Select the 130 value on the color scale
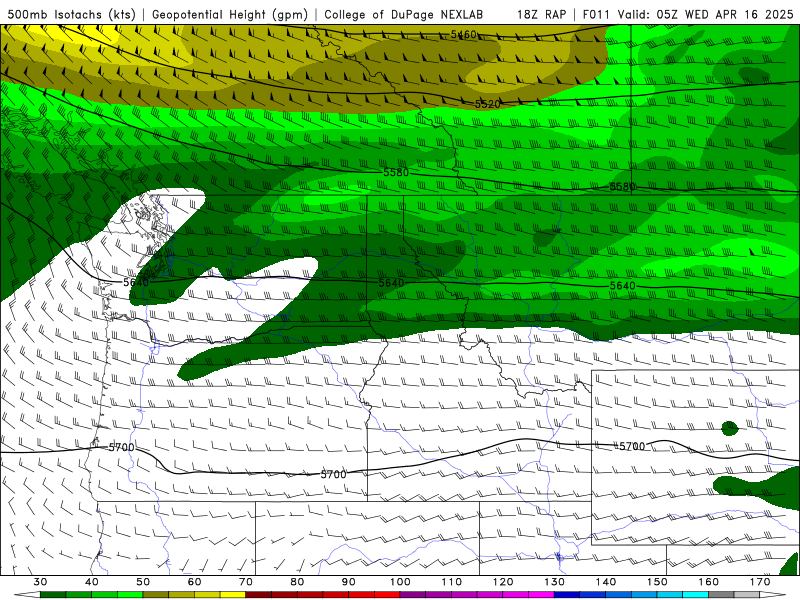Screen dimensions: 800x600 click(554, 582)
